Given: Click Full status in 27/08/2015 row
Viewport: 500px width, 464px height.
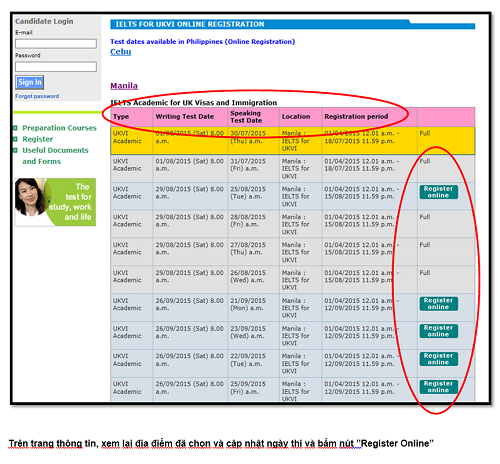Looking at the screenshot, I should click(425, 245).
